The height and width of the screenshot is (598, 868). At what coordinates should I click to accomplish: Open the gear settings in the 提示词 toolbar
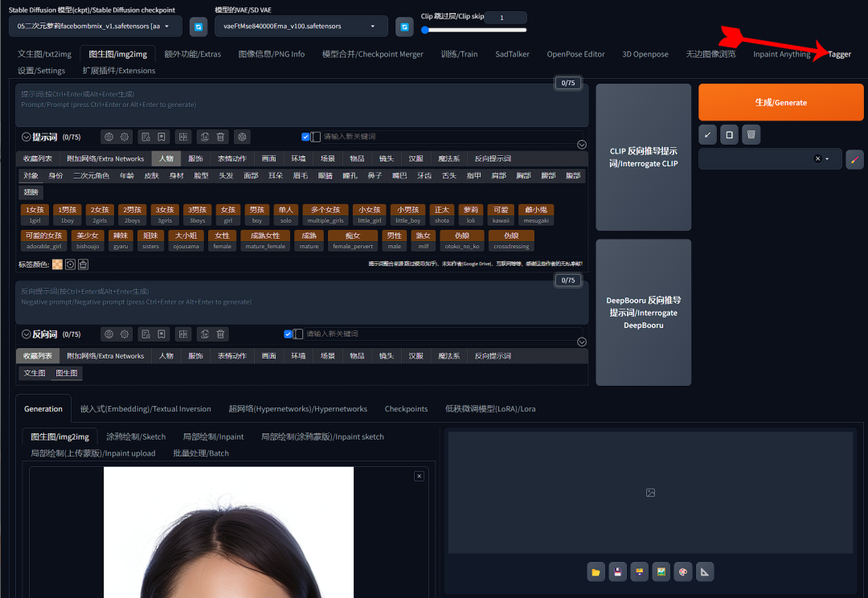pyautogui.click(x=125, y=137)
